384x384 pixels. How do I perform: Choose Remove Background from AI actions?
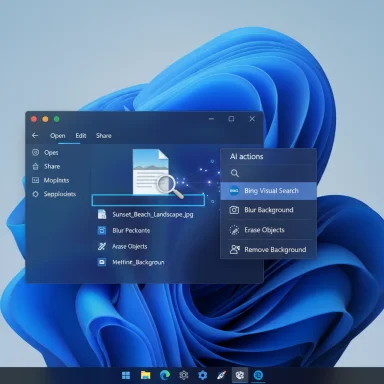(x=268, y=250)
